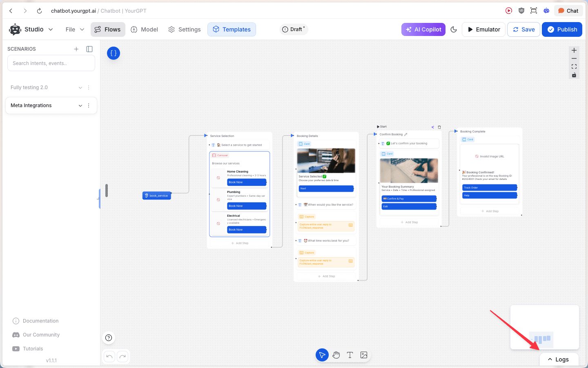Toggle the canvas lock icon
The height and width of the screenshot is (368, 588).
[574, 75]
